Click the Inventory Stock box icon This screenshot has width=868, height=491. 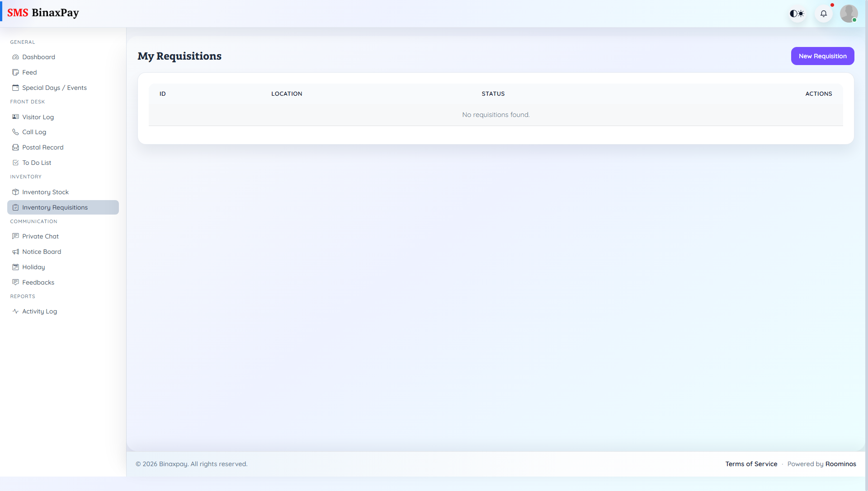pos(16,192)
